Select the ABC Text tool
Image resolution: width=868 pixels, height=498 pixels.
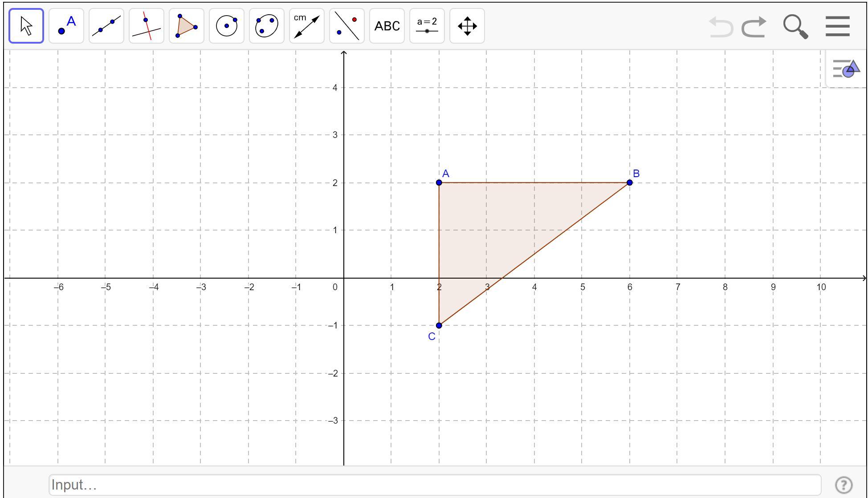pos(387,26)
